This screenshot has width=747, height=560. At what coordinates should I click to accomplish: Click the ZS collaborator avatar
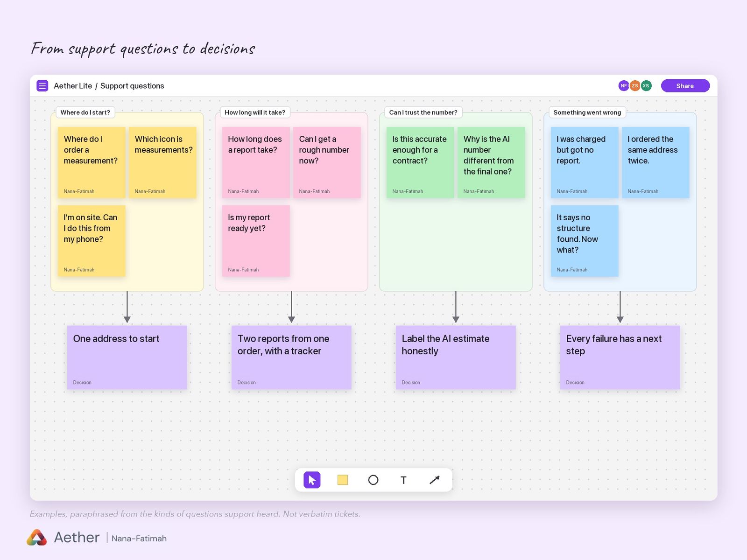[635, 86]
